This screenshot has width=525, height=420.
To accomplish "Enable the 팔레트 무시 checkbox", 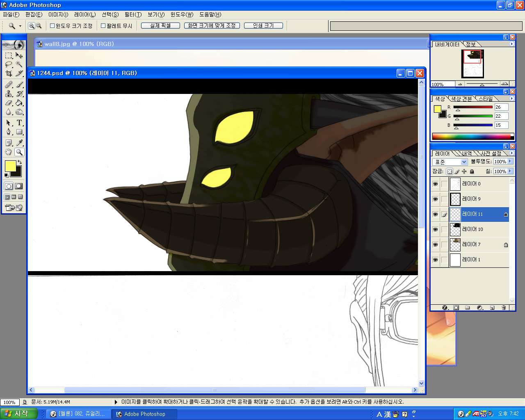I will click(103, 25).
